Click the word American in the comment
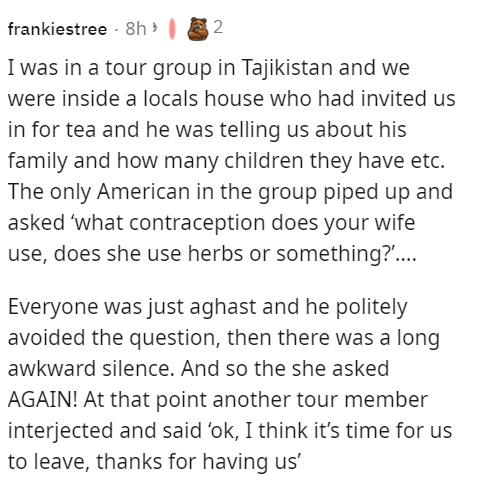Viewport: 480px width, 488px height. 144,192
